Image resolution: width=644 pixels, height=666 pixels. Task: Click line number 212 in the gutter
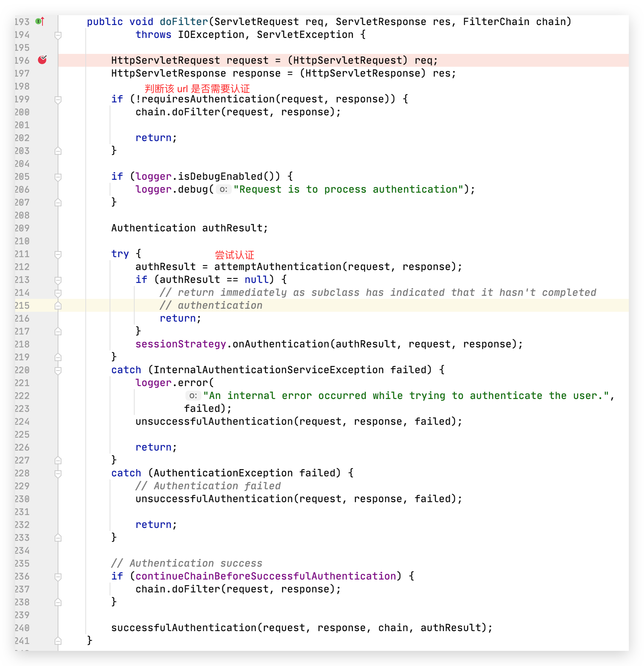click(22, 267)
